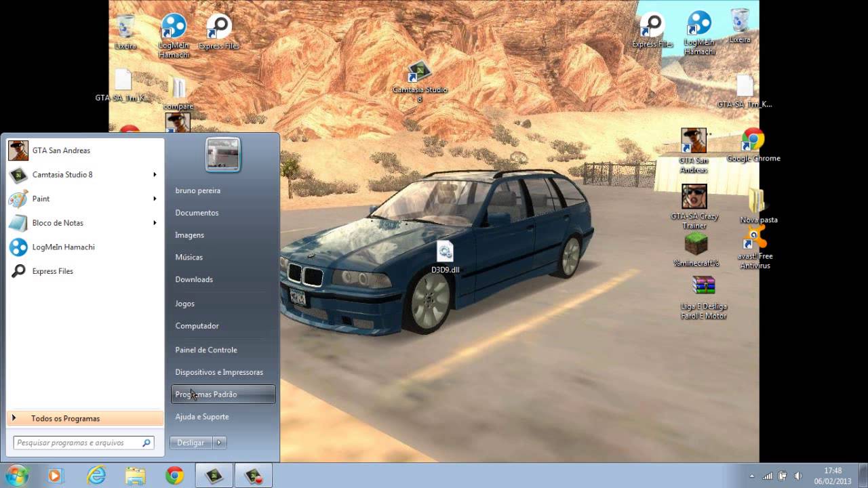Select the D3D9.dll file on desktop

point(445,258)
